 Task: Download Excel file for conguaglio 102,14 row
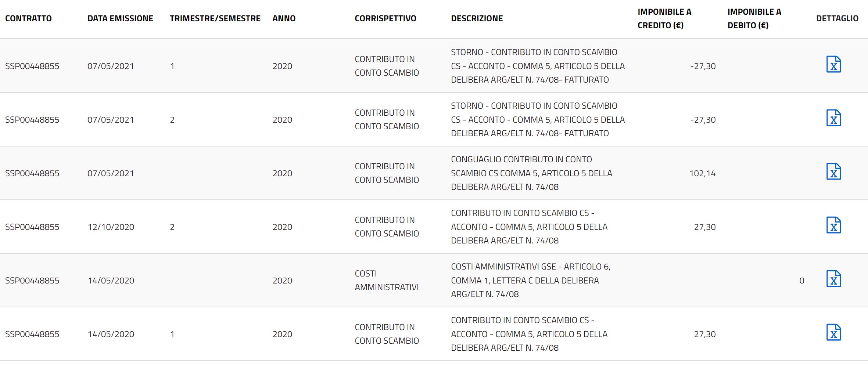(x=833, y=171)
